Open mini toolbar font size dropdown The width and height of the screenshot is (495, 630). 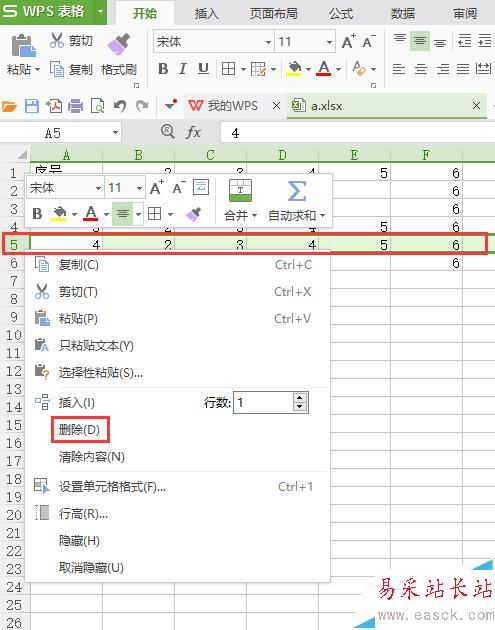click(139, 188)
